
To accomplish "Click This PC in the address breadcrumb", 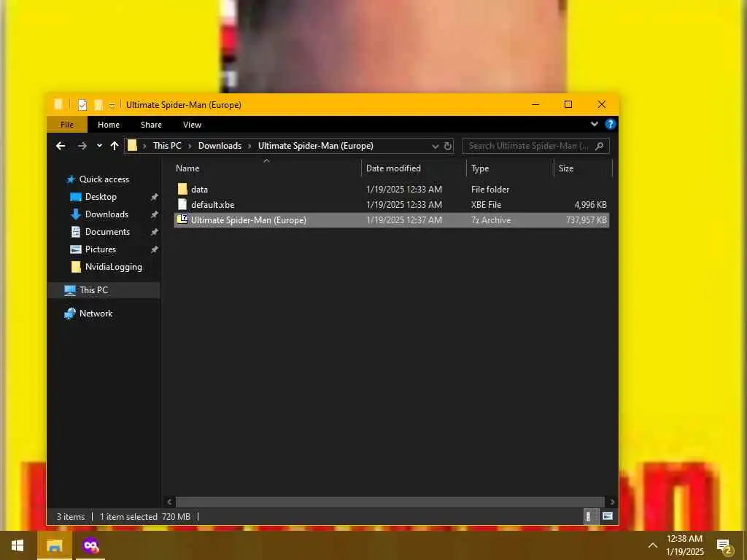I will click(x=167, y=146).
